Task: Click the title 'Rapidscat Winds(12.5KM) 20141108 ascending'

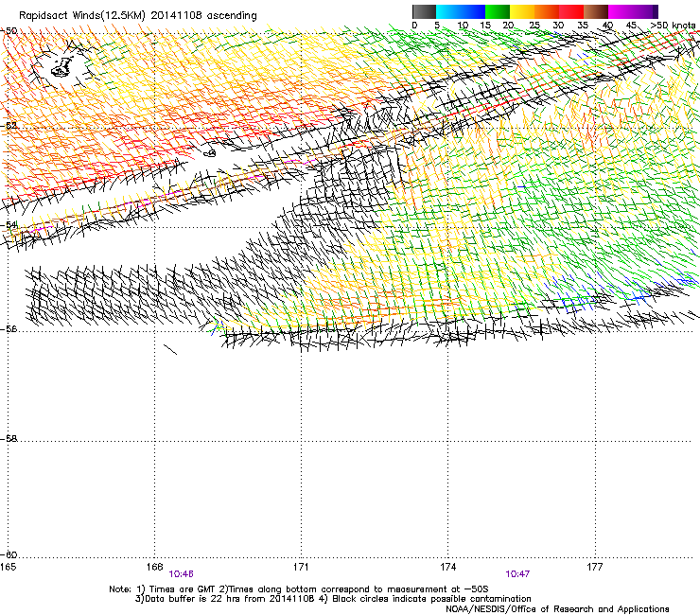Action: point(138,16)
